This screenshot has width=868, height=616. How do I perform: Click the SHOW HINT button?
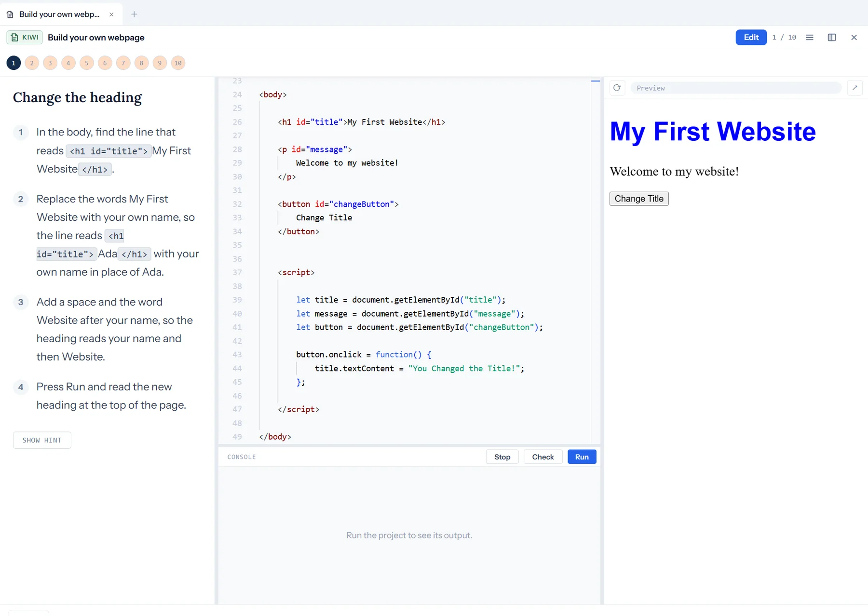pos(42,440)
